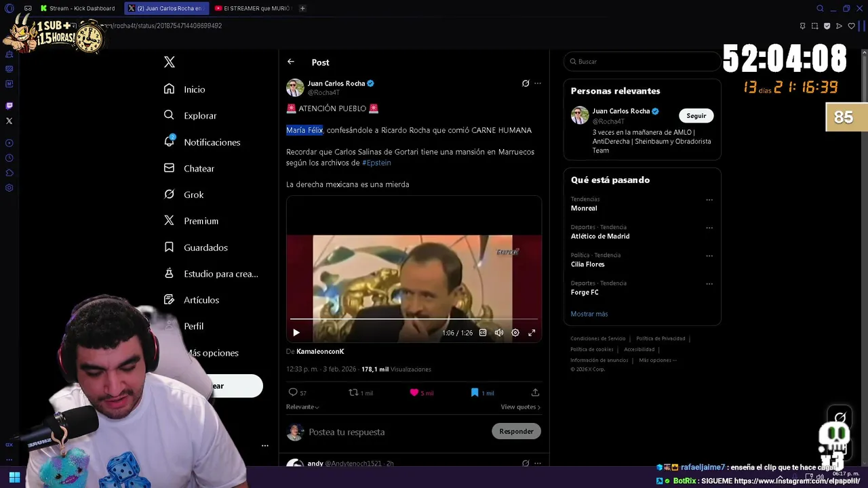Open more options for the Monreal trend
Screen dimensions: 868x488
709,200
